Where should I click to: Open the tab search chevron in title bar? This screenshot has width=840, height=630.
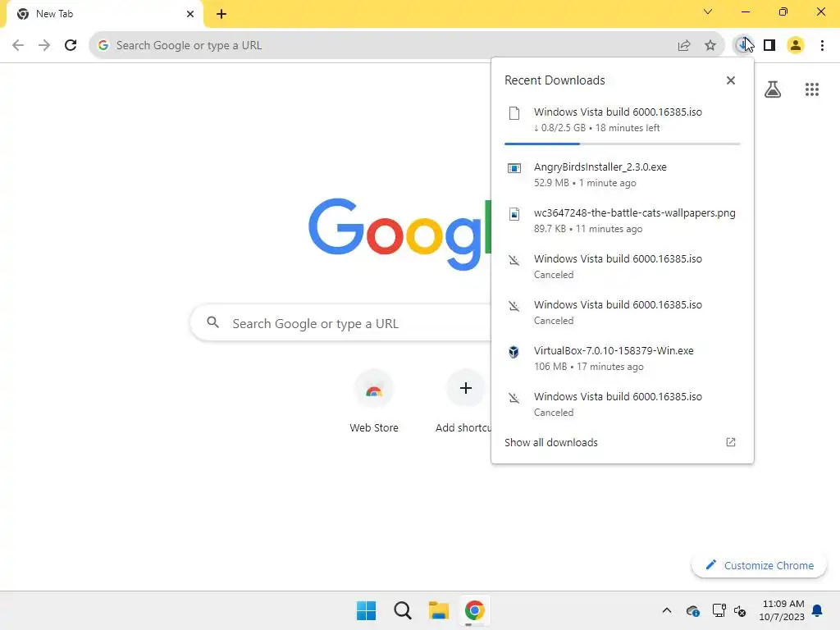pos(708,11)
